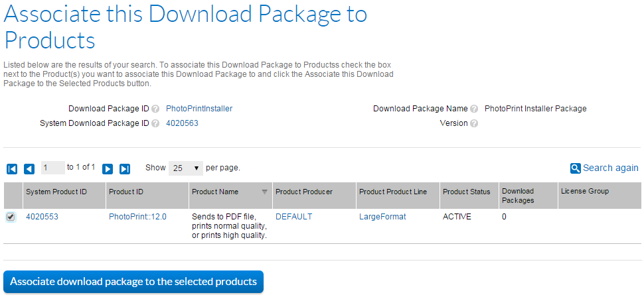Go to previous page of results
This screenshot has height=297, width=644.
pos(29,168)
